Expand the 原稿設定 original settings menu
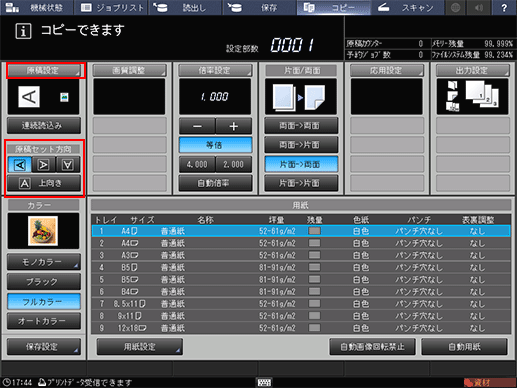 pos(44,70)
